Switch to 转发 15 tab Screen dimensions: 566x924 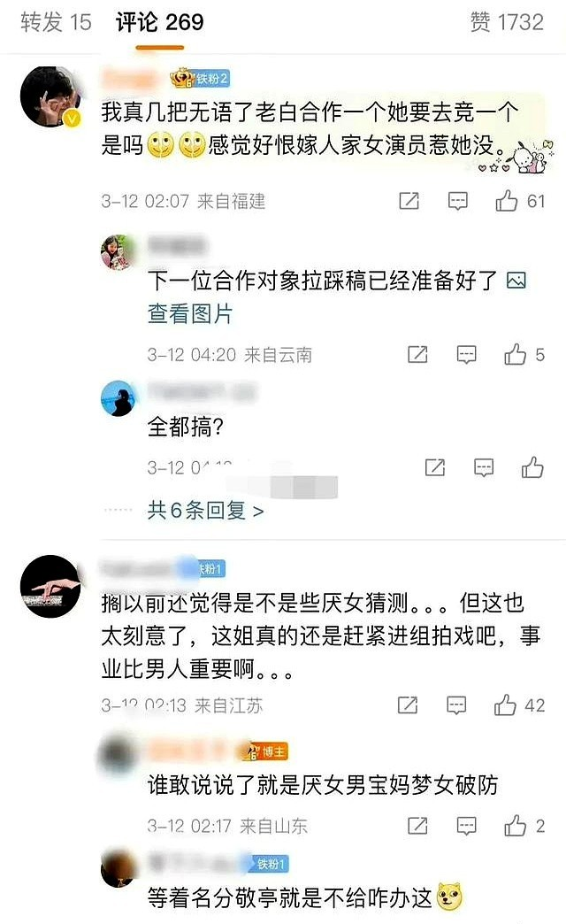tap(56, 22)
